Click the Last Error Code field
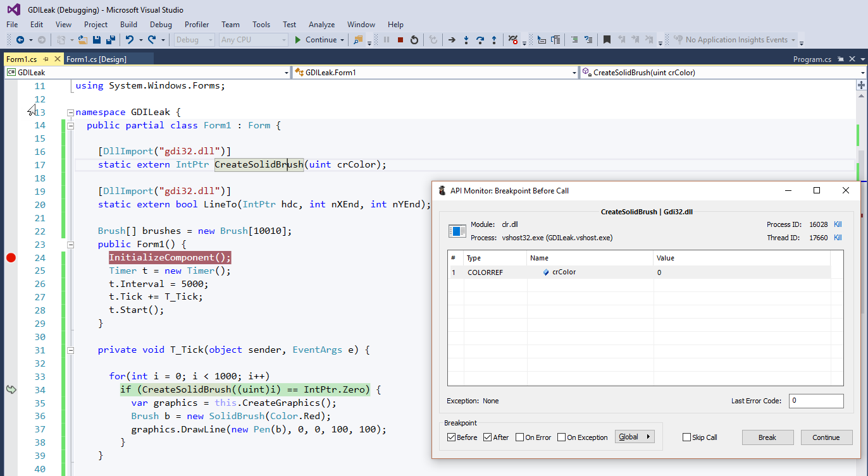This screenshot has height=476, width=868. click(x=815, y=401)
